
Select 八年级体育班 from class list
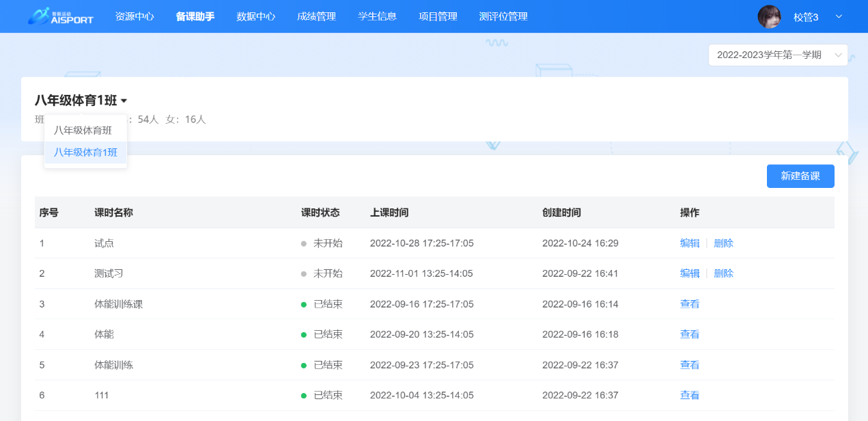click(83, 131)
